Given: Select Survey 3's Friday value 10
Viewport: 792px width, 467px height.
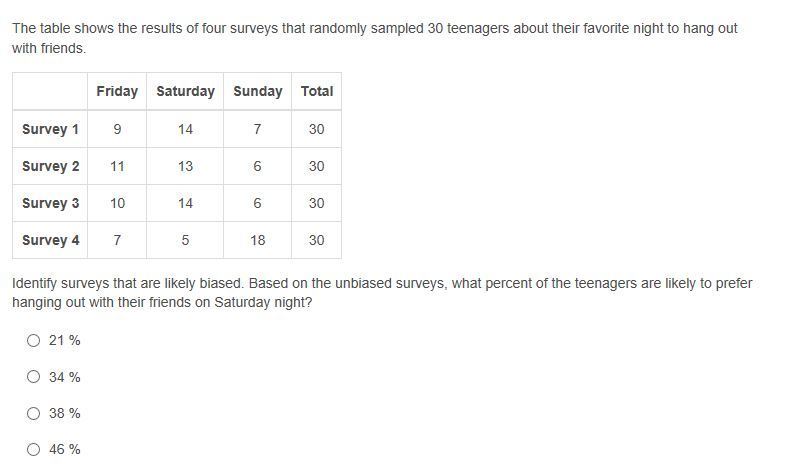Looking at the screenshot, I should point(117,203).
